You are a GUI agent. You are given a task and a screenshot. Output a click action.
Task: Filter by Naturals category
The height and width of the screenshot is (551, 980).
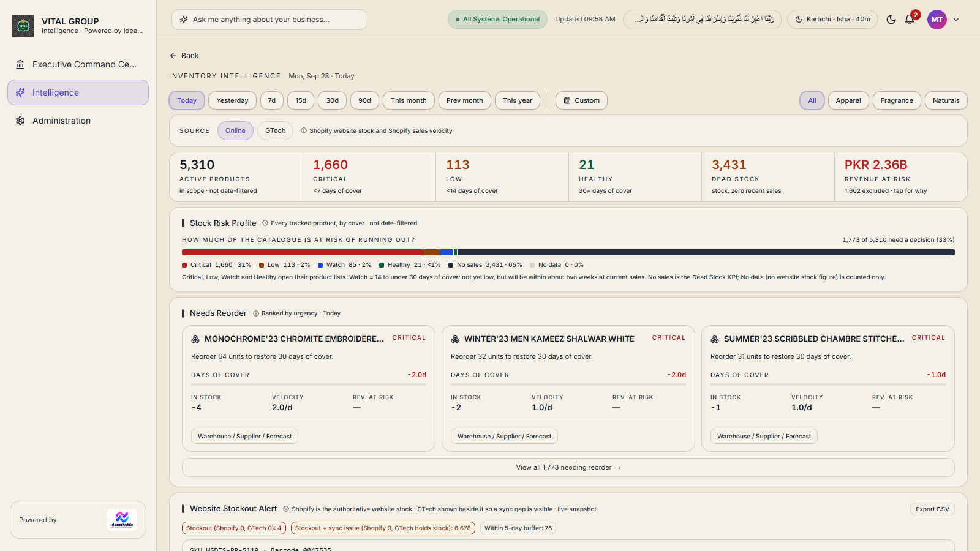coord(946,100)
